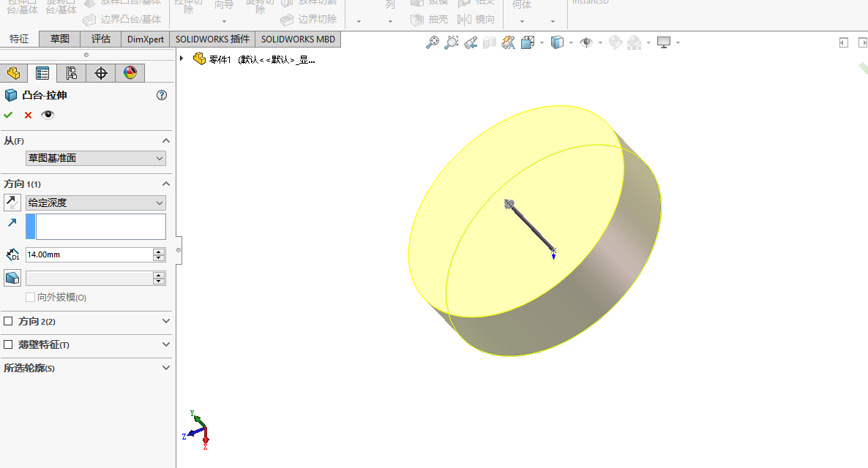
Task: Click the 14.00mm depth input field
Action: coord(88,254)
